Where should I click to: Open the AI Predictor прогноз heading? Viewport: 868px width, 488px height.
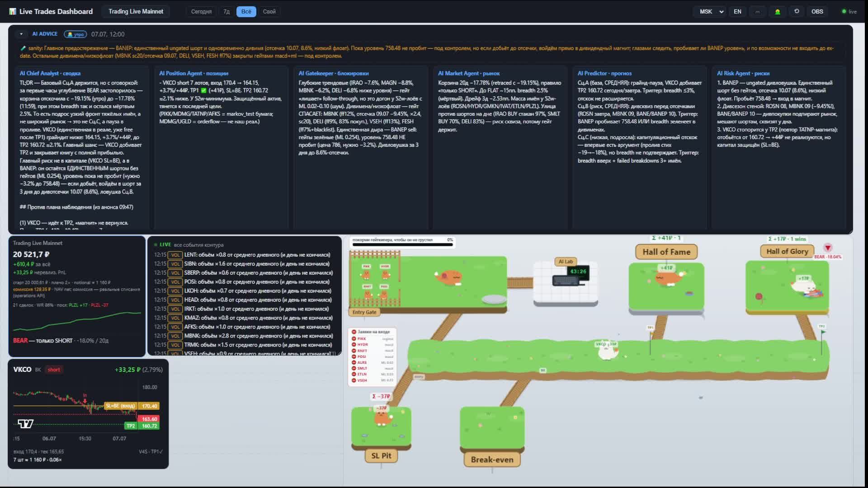(x=604, y=73)
